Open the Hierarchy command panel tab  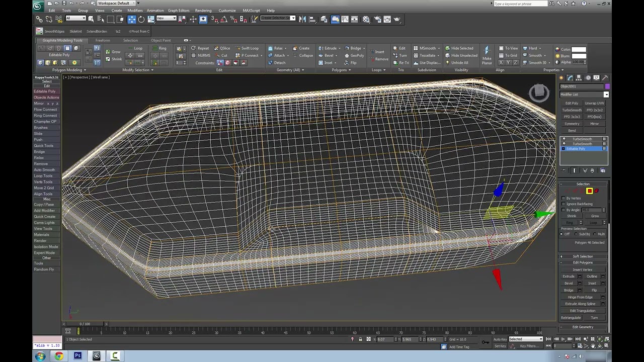pos(579,78)
